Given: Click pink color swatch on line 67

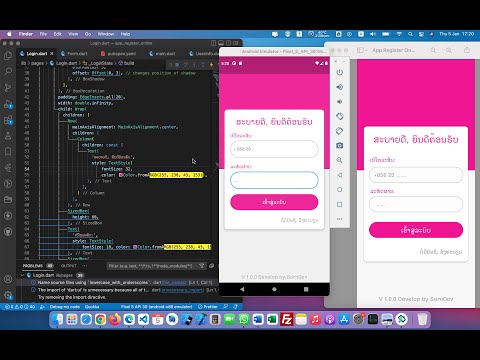Looking at the screenshot, I should click(x=135, y=247).
